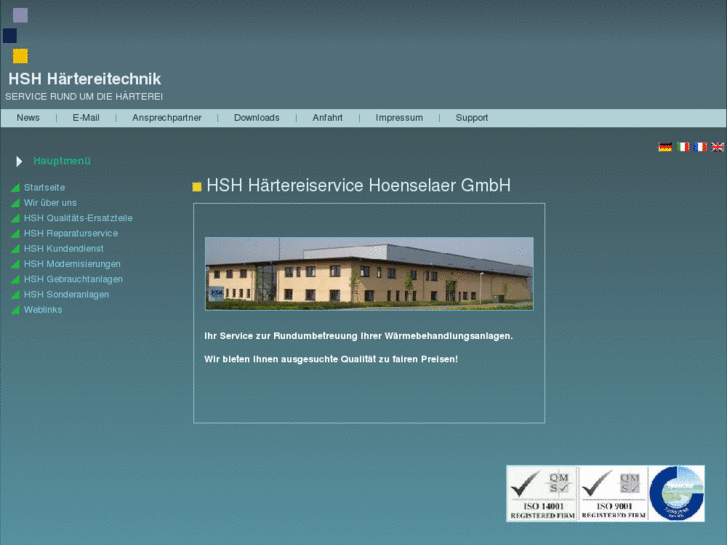The height and width of the screenshot is (545, 727).
Task: Switch site language to French flag
Action: point(700,147)
